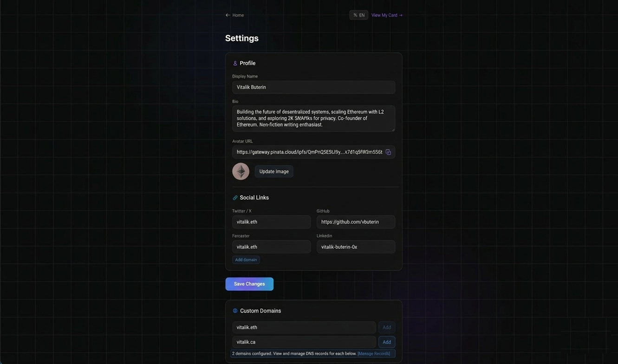Click Update Image for the avatar
618x364 pixels.
pyautogui.click(x=274, y=171)
